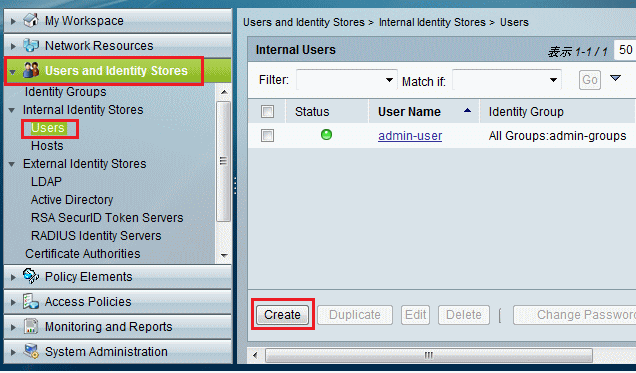Select Hosts in tree
The width and height of the screenshot is (636, 373).
coord(47,146)
